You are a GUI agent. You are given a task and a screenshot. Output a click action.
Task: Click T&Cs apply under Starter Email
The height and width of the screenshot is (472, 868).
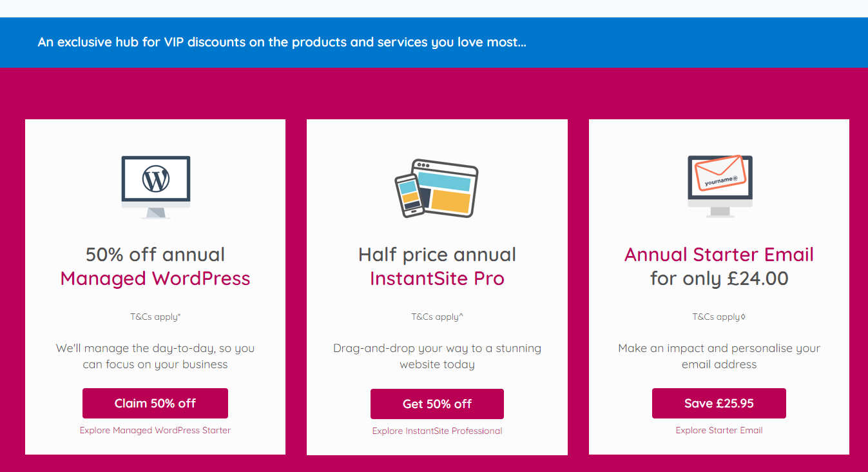point(719,317)
